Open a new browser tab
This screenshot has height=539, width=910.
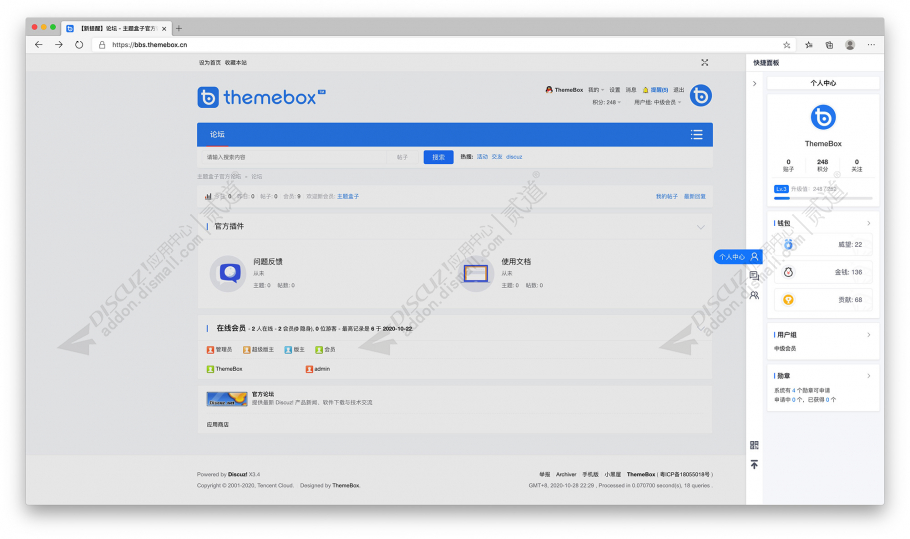click(179, 28)
